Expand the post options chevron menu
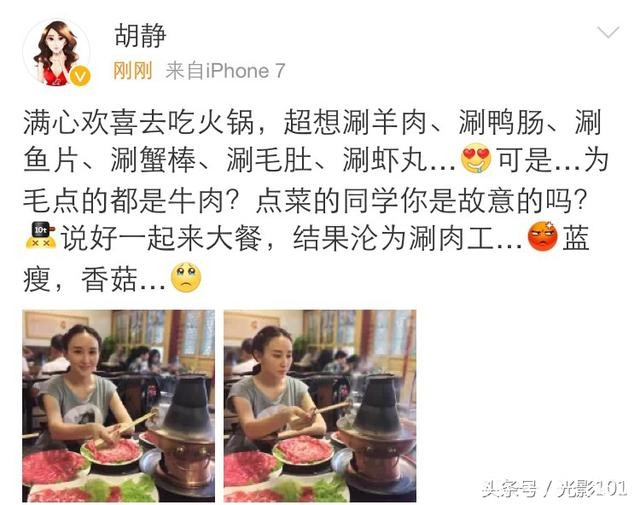Image resolution: width=640 pixels, height=505 pixels. tap(608, 32)
